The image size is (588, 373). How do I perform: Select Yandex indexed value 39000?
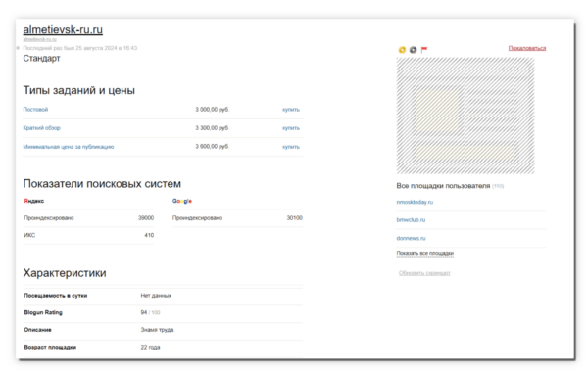click(146, 218)
